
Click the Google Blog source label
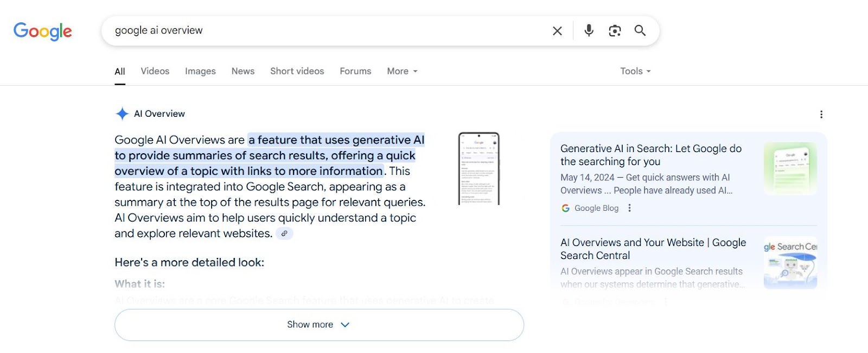click(x=596, y=208)
